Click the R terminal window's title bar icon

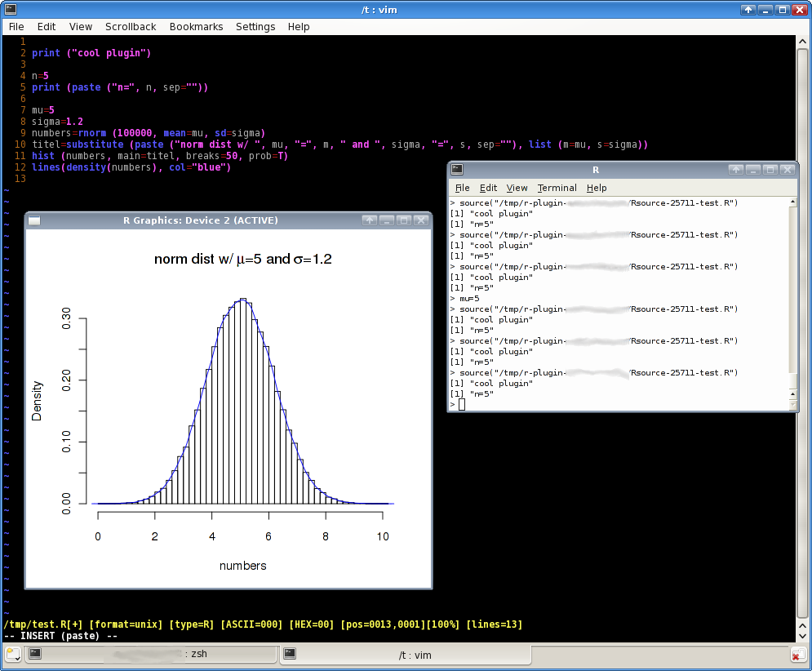457,170
